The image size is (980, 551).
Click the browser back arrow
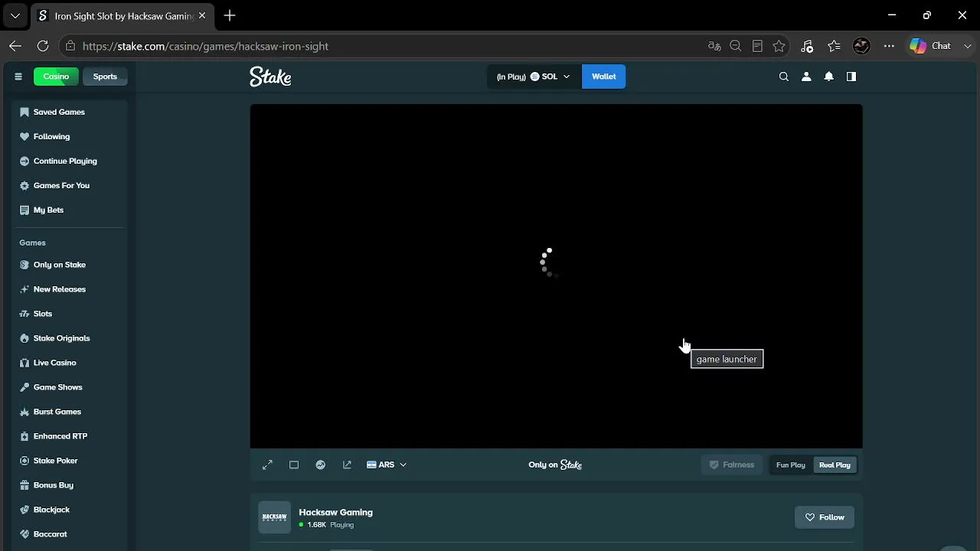(x=15, y=46)
